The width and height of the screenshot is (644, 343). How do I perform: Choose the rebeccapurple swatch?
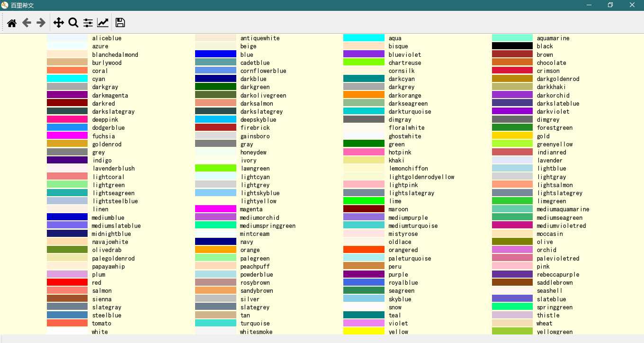pos(512,274)
